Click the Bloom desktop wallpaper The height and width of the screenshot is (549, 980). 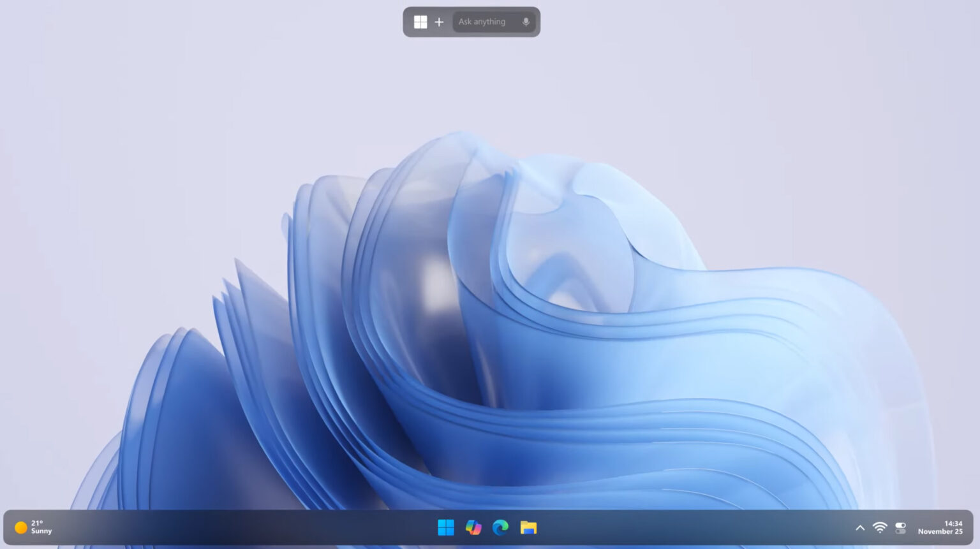485,287
